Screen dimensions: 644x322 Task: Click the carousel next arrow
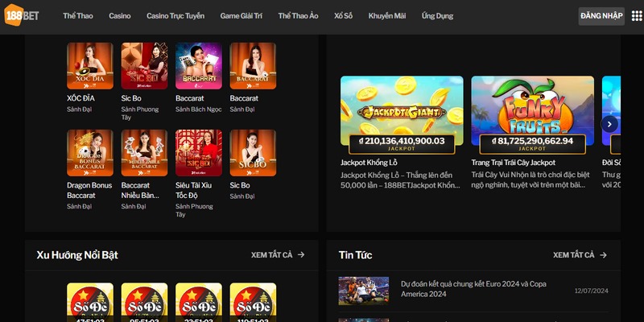tap(609, 124)
